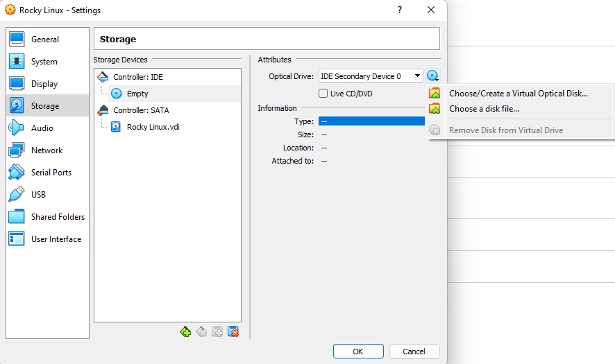This screenshot has height=364, width=615.
Task: Open the System settings category
Action: point(47,62)
